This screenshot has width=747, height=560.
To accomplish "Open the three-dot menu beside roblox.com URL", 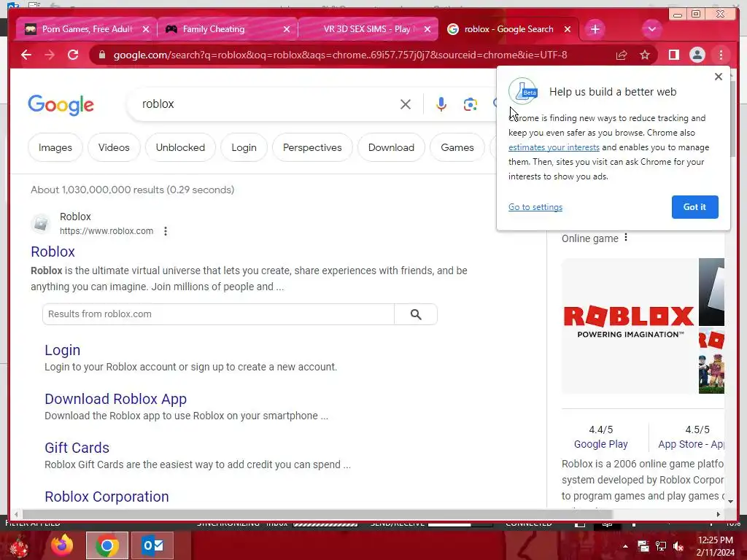I will [x=166, y=231].
